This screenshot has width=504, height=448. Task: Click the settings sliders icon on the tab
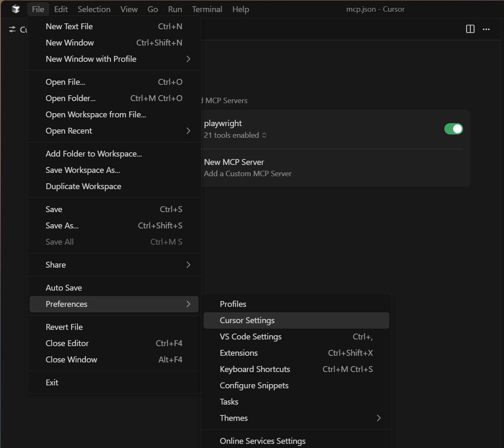point(13,29)
